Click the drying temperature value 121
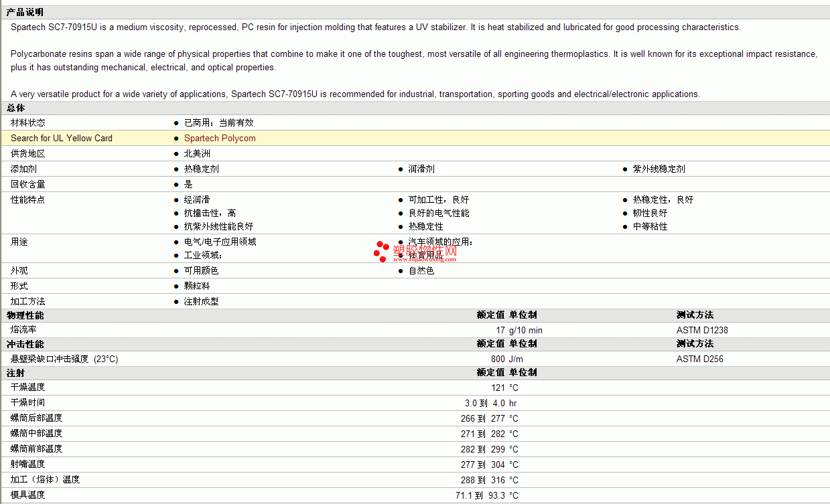This screenshot has width=830, height=504. pyautogui.click(x=498, y=388)
